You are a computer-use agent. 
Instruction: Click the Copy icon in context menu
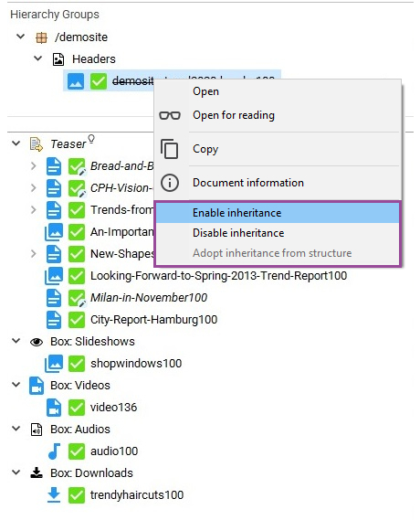(170, 149)
